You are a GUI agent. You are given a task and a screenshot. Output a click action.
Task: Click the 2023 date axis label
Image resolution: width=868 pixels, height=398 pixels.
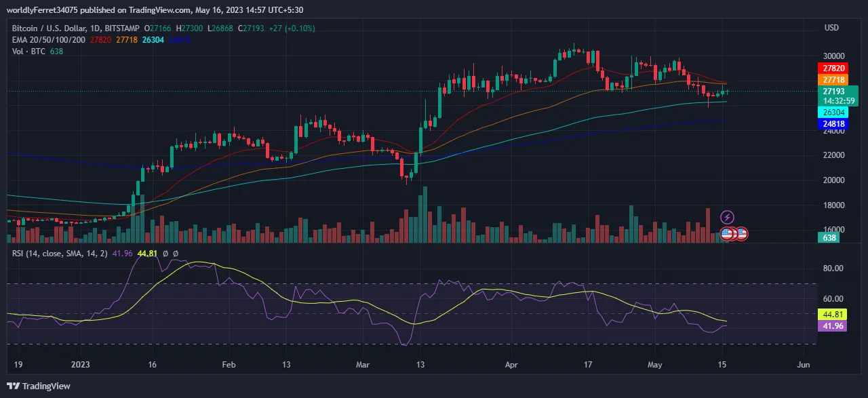tap(80, 365)
